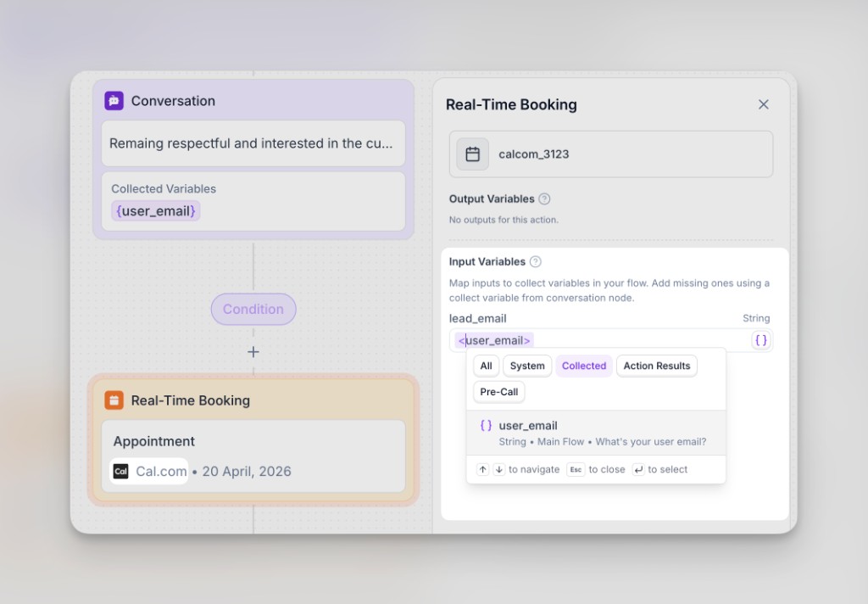
Task: Add a node with the plus button
Action: pos(253,352)
